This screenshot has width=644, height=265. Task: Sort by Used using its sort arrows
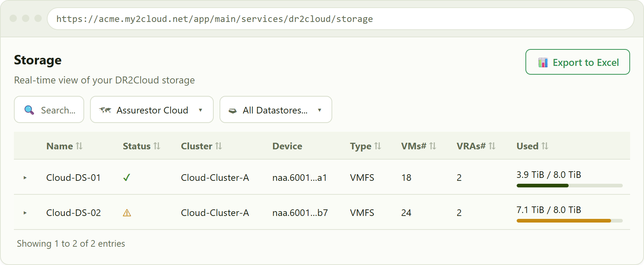(x=545, y=146)
